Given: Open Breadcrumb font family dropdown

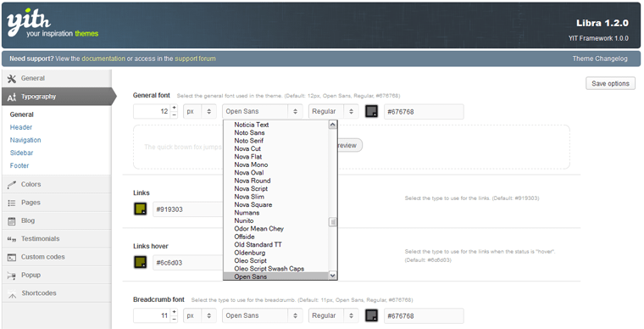Looking at the screenshot, I should [263, 315].
